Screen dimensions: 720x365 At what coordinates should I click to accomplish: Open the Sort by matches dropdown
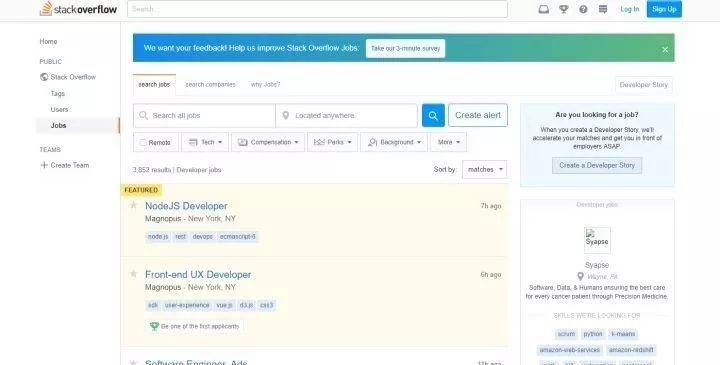(x=484, y=169)
